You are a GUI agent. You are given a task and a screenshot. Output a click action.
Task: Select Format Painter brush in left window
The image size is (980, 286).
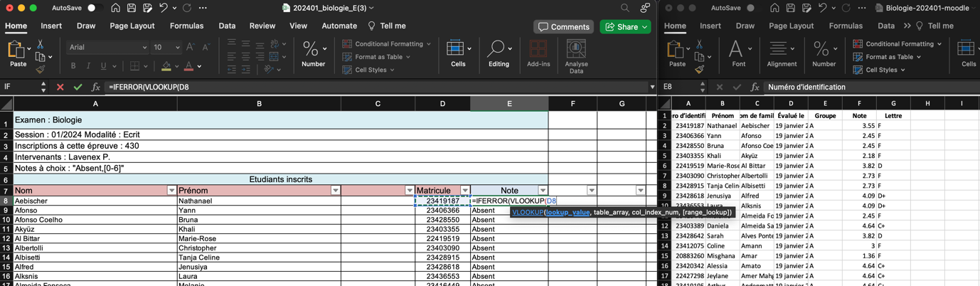(41, 70)
